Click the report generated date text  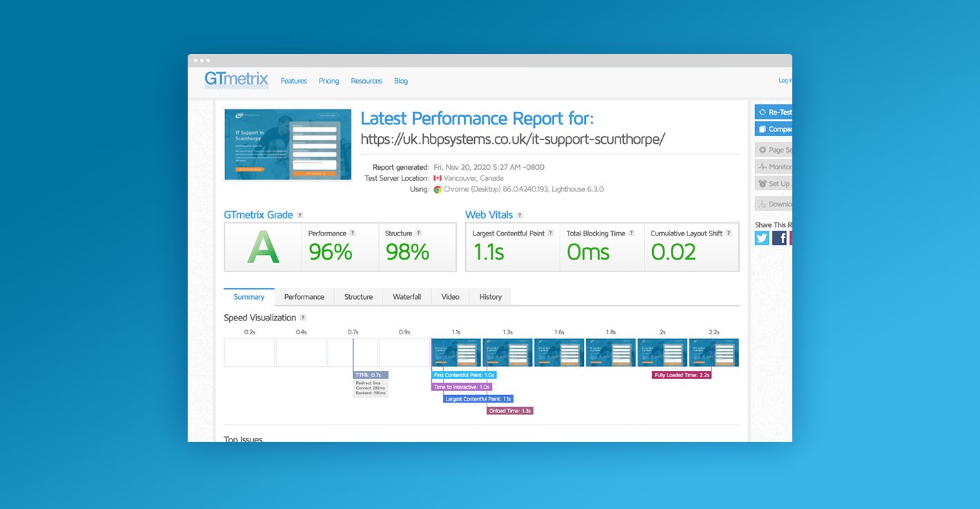coord(489,167)
